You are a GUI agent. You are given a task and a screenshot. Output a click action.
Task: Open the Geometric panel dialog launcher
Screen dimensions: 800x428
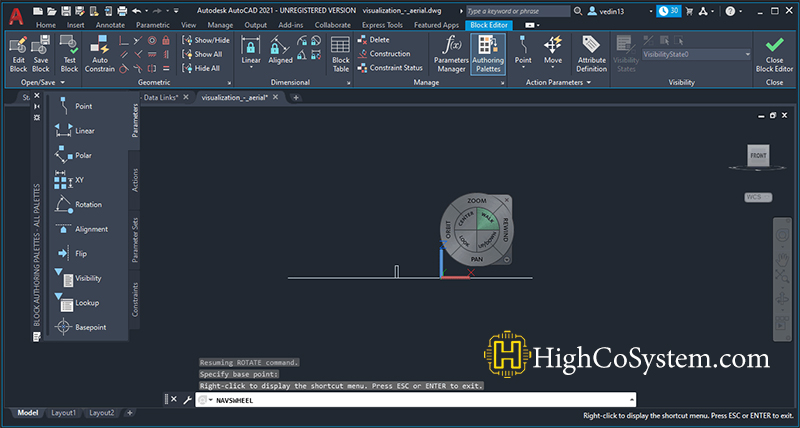229,83
